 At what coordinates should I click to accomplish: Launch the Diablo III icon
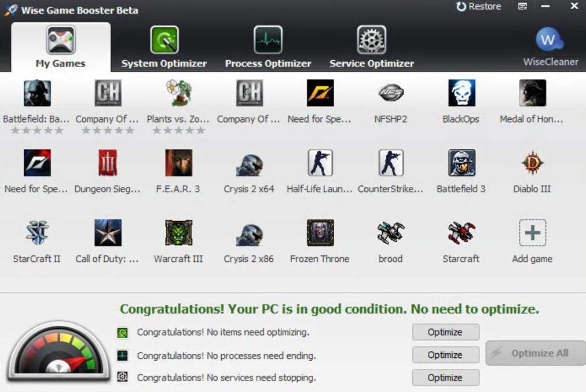point(532,163)
